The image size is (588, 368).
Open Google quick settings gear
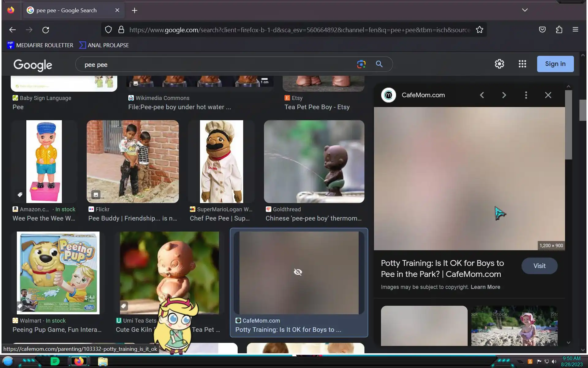(x=499, y=64)
